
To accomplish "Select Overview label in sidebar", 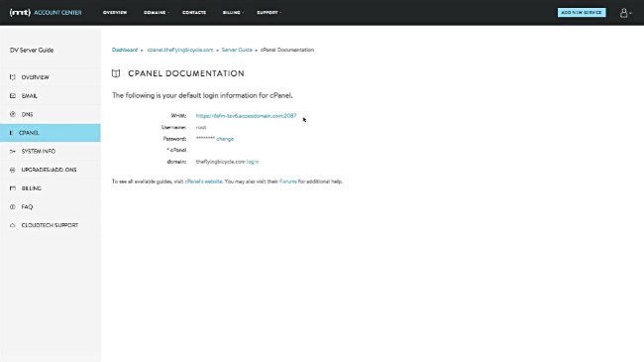I will pos(35,77).
